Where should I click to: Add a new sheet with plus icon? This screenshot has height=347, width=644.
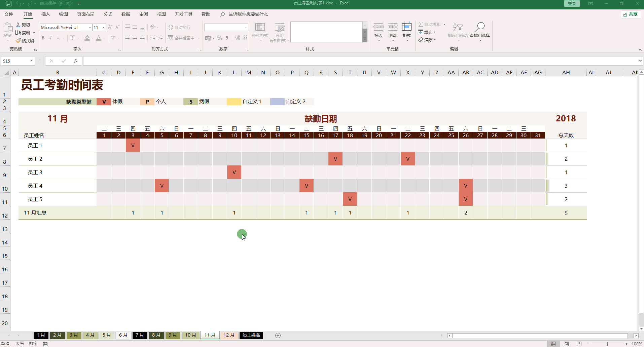278,335
